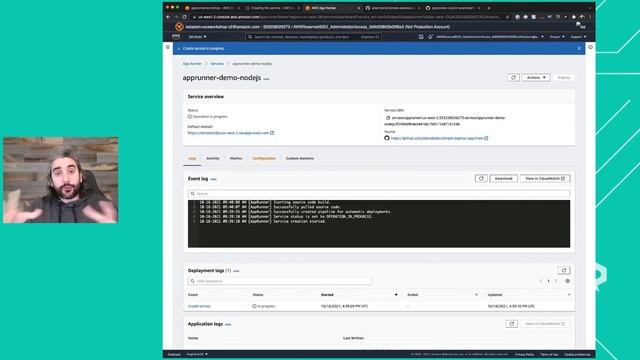Open the GitHub source repository link

coord(439,138)
